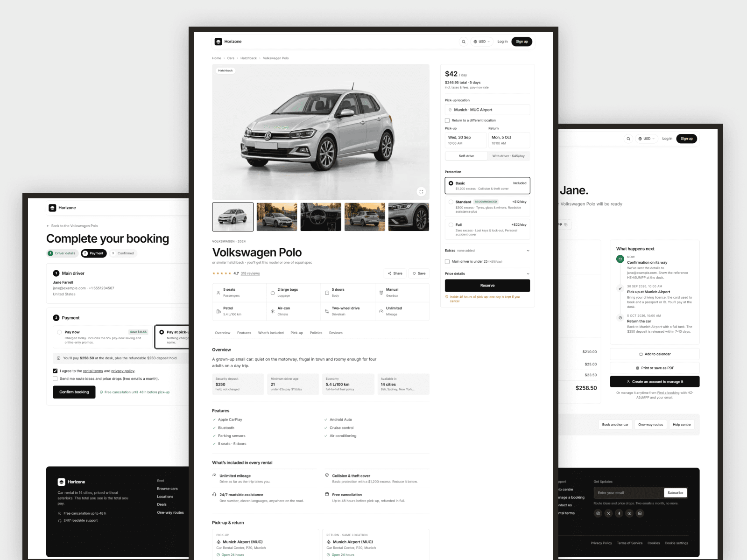Click the Horizone logo on car detail page

(x=228, y=42)
